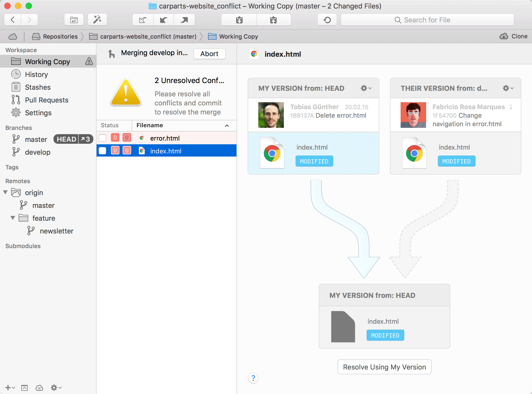Viewport: 532px width, 394px height.
Task: Click the Push toolbar icon
Action: point(184,20)
